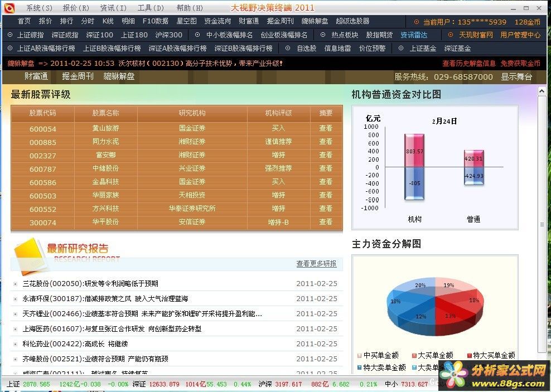This screenshot has height=392, width=551.
Task: Open 上证A股涨幅排行榜
Action: [46, 48]
